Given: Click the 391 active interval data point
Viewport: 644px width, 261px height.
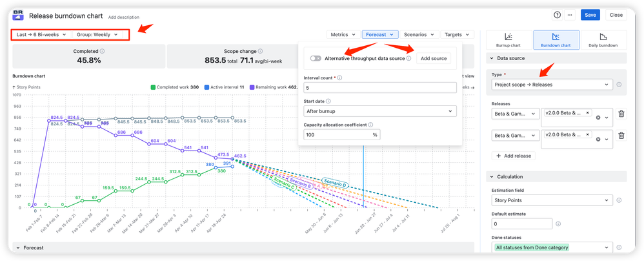Looking at the screenshot, I should coord(233,167).
